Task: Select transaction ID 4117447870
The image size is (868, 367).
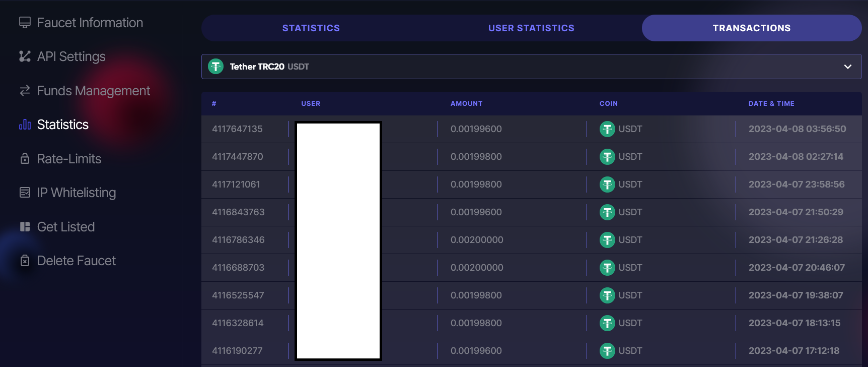Action: click(238, 157)
